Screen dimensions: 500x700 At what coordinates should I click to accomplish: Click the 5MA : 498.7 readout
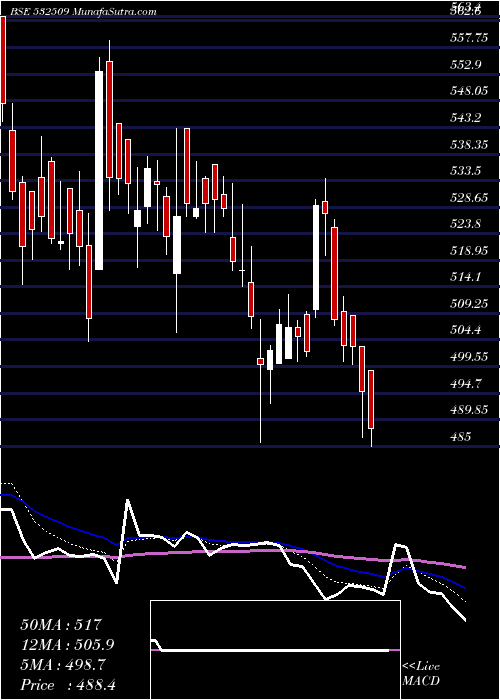[63, 665]
